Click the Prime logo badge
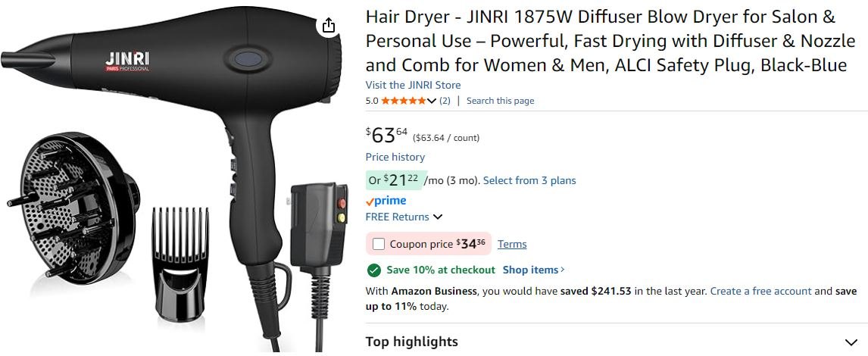Viewport: 868px width, 356px height. coord(386,201)
